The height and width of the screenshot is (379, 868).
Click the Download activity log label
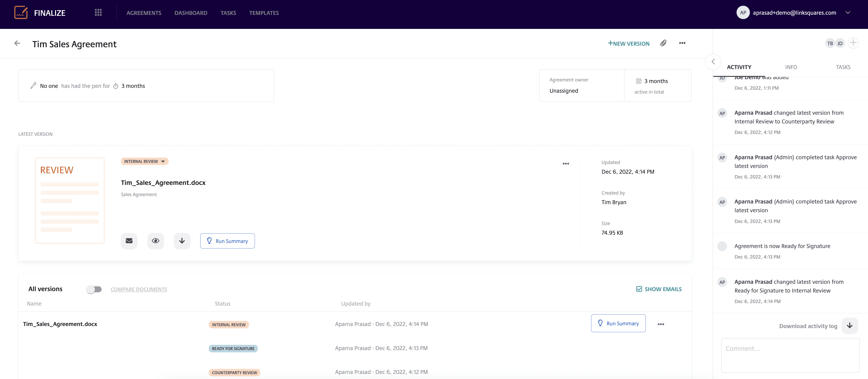pos(808,326)
